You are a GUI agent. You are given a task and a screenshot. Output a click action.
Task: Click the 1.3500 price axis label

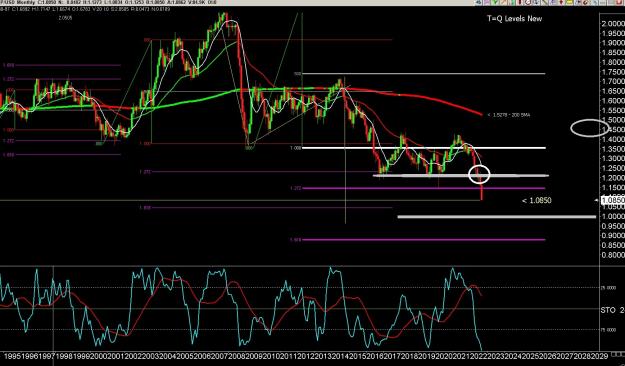(613, 149)
